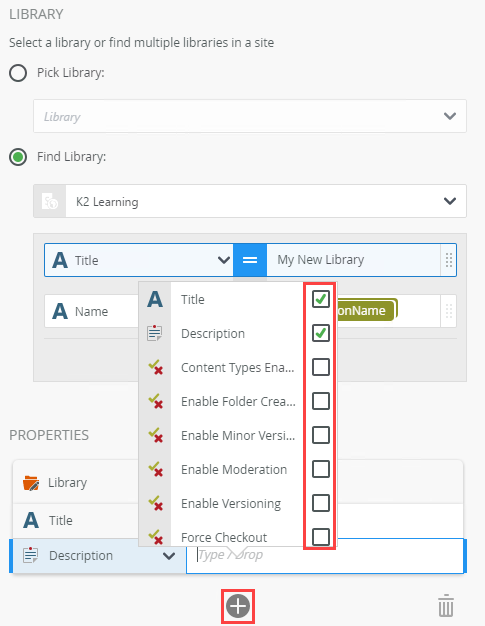Click the add property plus icon
Viewport: 485px width, 626px height.
[238, 606]
